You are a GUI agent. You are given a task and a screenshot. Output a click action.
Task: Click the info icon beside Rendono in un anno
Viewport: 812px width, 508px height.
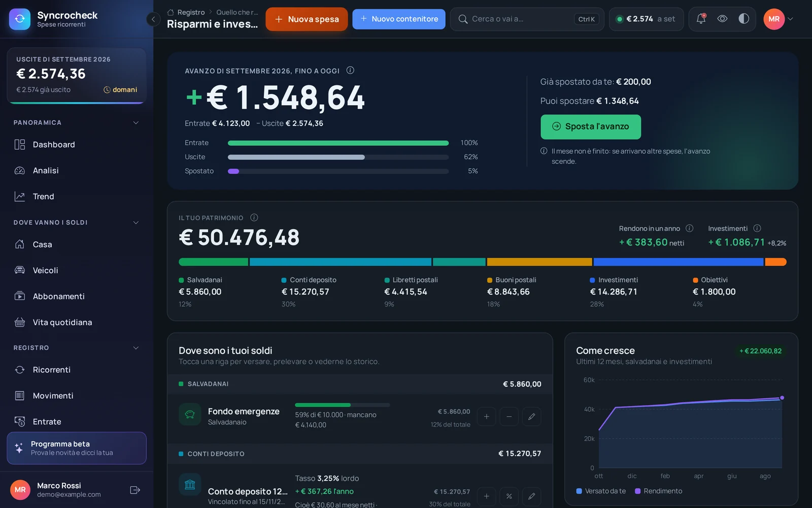(689, 228)
